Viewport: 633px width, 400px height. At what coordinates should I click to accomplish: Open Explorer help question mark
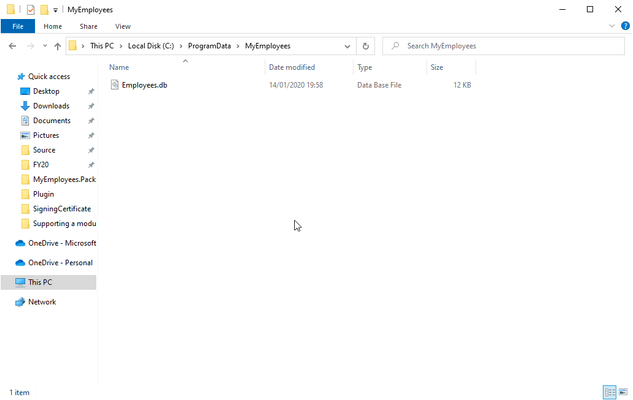[625, 26]
